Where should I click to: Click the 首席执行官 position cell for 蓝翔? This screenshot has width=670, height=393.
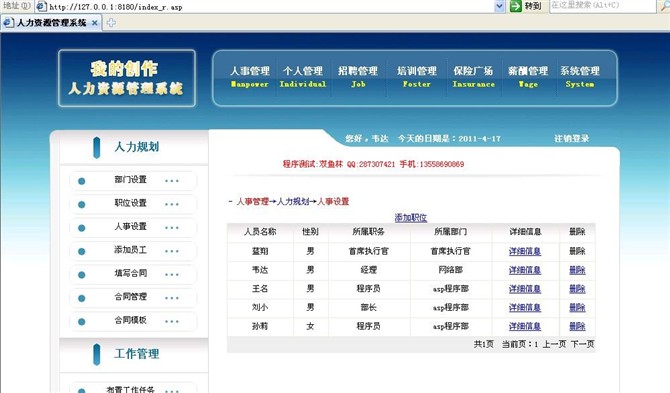[x=368, y=251]
